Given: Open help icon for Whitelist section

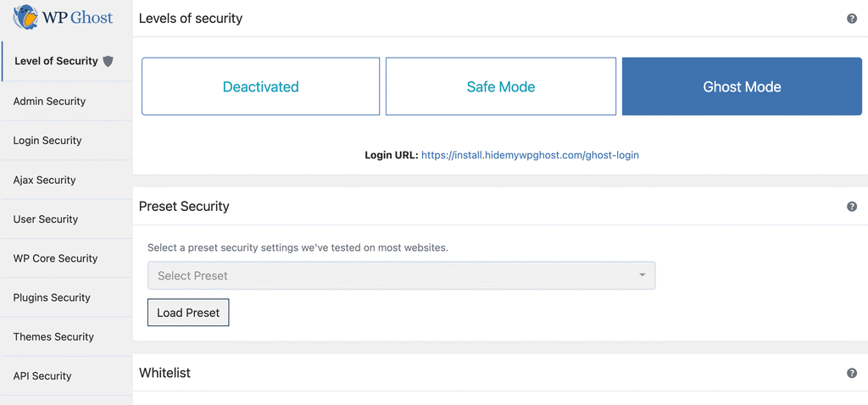Looking at the screenshot, I should [852, 373].
